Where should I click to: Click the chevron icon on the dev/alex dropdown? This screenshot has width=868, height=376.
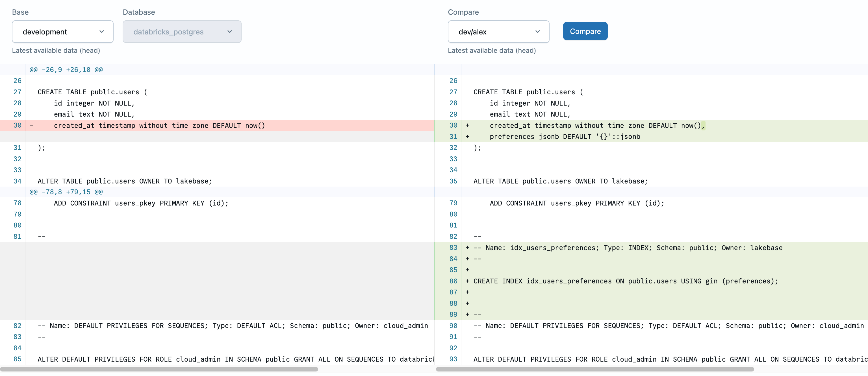(x=538, y=32)
